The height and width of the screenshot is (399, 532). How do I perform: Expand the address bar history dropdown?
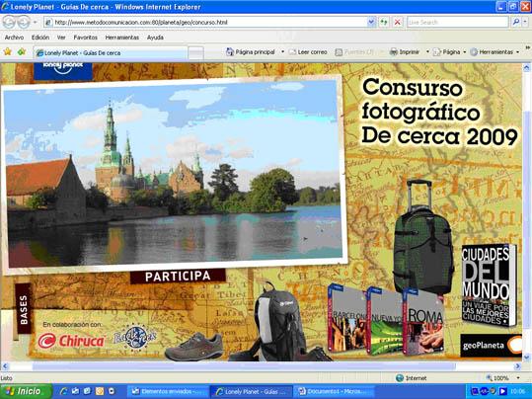[371, 23]
